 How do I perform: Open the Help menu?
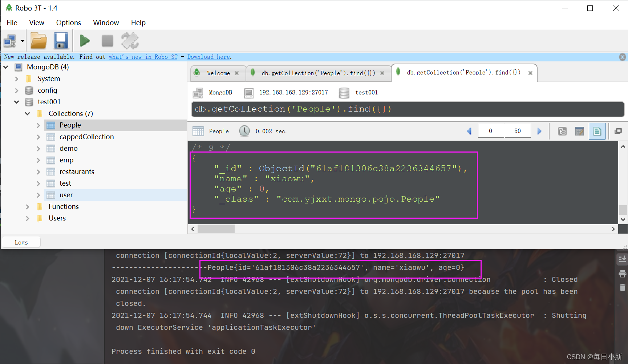pos(138,23)
